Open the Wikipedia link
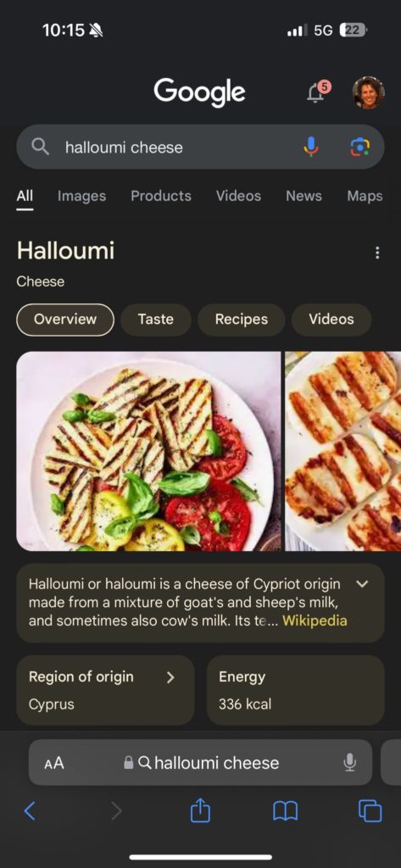401x868 pixels. [315, 620]
